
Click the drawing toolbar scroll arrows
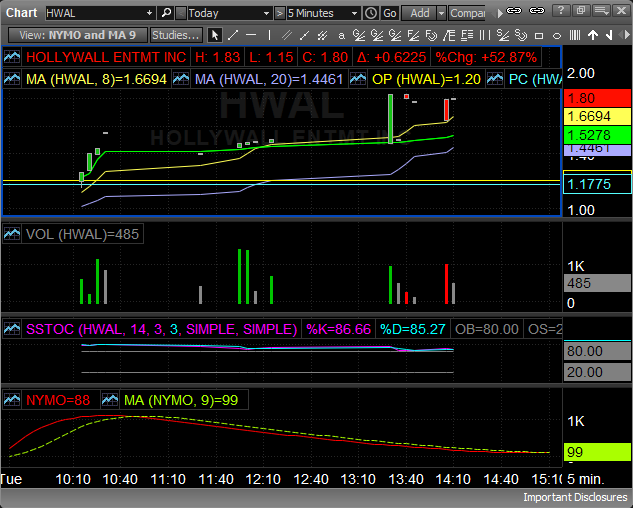click(x=624, y=36)
